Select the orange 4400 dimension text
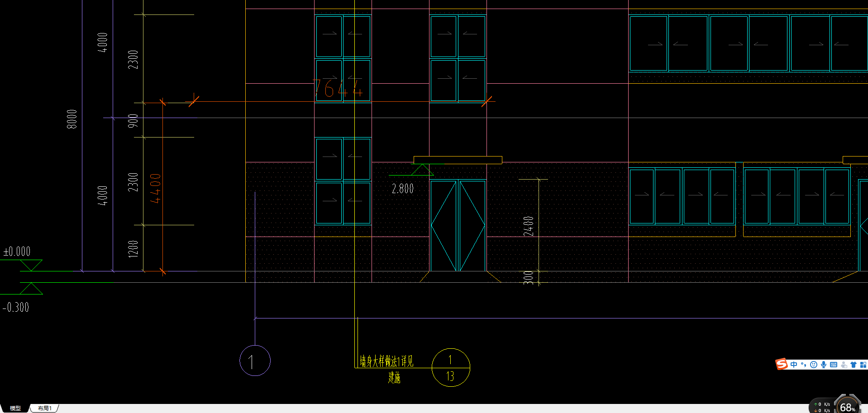Image resolution: width=868 pixels, height=413 pixels. 155,188
